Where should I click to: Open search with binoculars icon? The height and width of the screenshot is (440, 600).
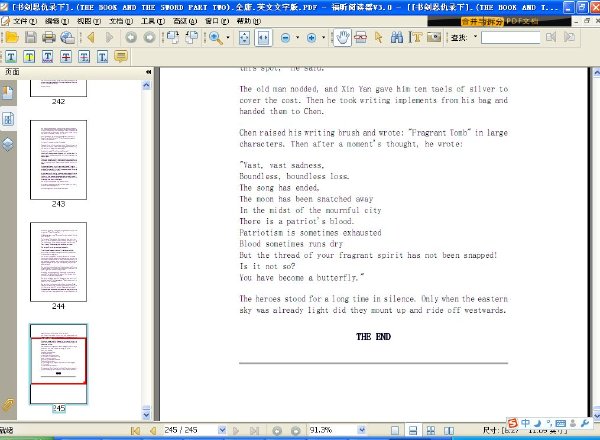pyautogui.click(x=397, y=37)
